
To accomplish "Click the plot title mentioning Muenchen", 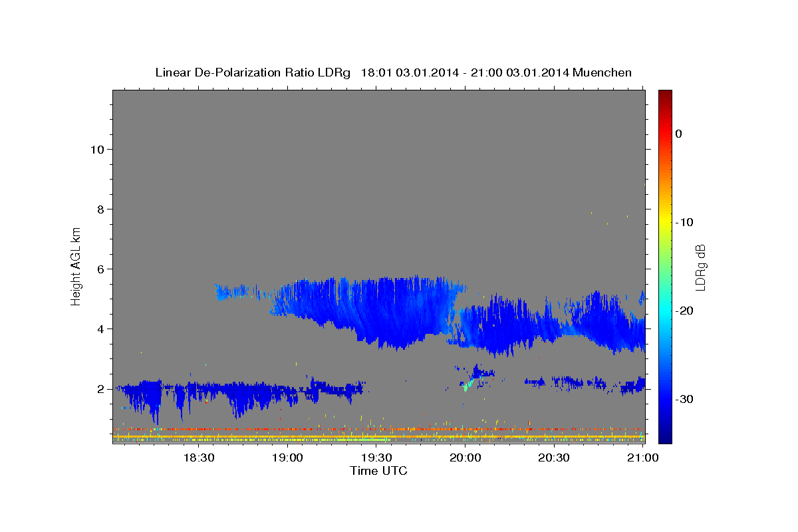I will [393, 72].
